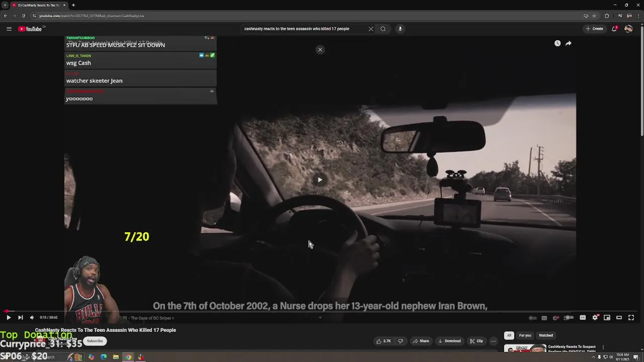Switch to theater mode
The height and width of the screenshot is (362, 644).
(619, 317)
